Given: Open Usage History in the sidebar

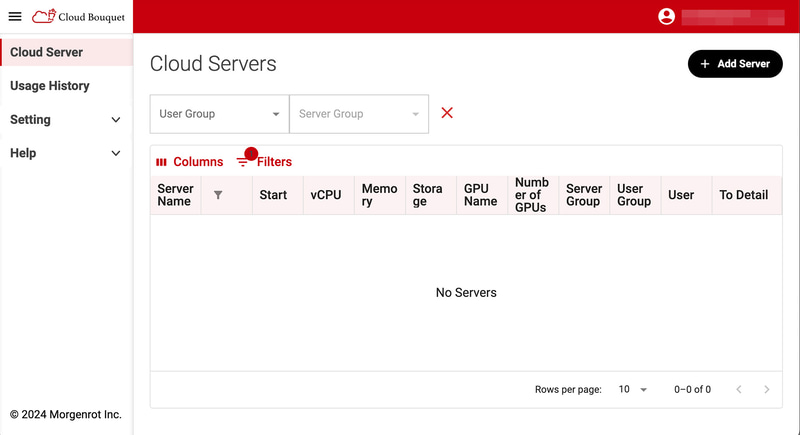Looking at the screenshot, I should point(66,86).
